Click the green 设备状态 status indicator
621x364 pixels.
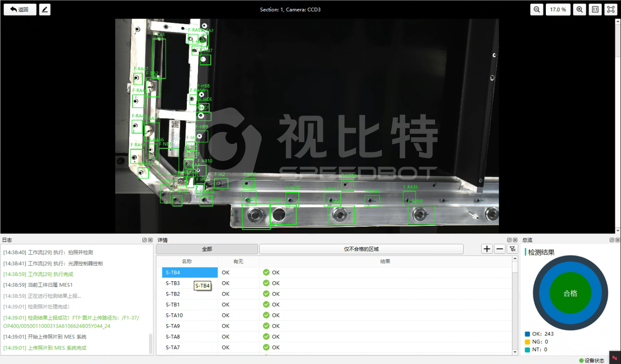(x=581, y=360)
